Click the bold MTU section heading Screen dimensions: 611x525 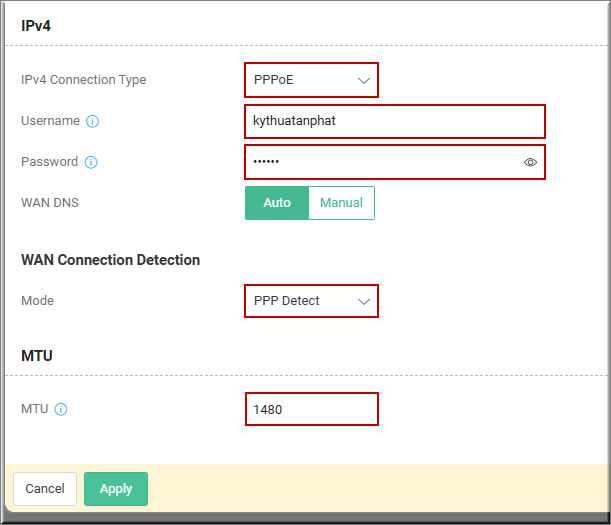37,356
